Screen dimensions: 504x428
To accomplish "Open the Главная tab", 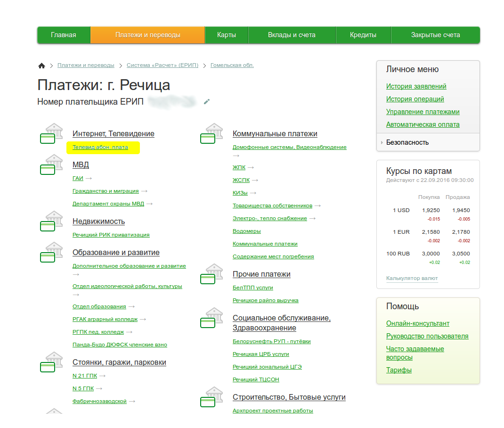I will pos(64,35).
